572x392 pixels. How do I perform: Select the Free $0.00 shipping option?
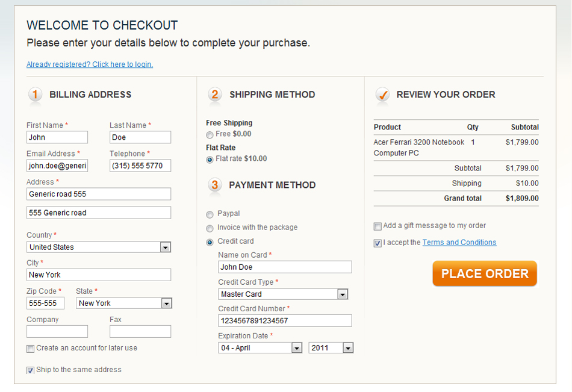pyautogui.click(x=210, y=135)
